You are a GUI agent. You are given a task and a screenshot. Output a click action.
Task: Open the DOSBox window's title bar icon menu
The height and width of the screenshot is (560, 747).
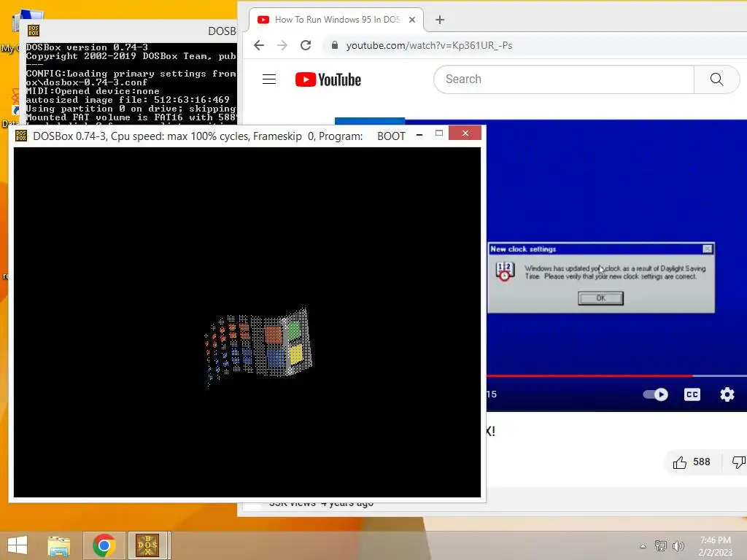[21, 136]
